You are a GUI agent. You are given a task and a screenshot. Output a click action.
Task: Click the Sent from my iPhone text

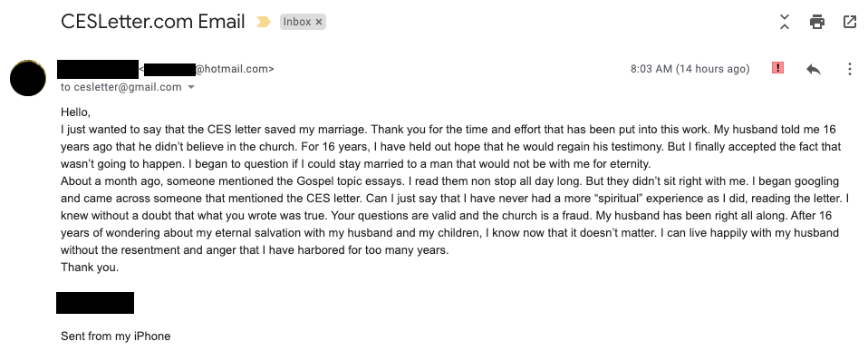coord(116,336)
